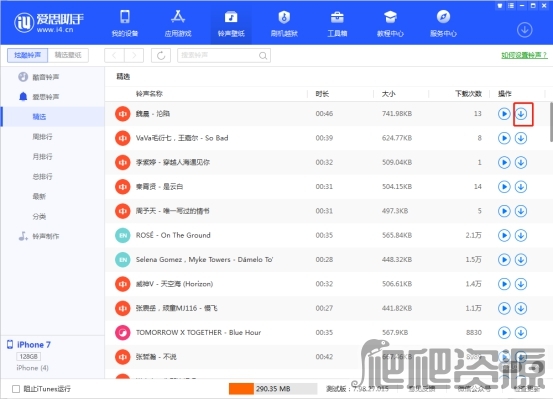Select 周排行 weekly ranking

coord(42,137)
